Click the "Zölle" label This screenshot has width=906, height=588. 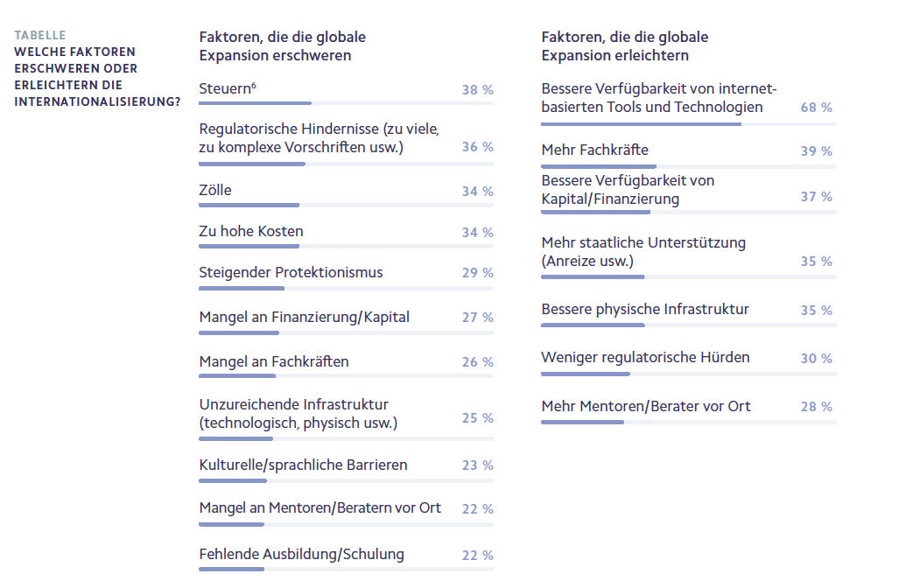(215, 190)
